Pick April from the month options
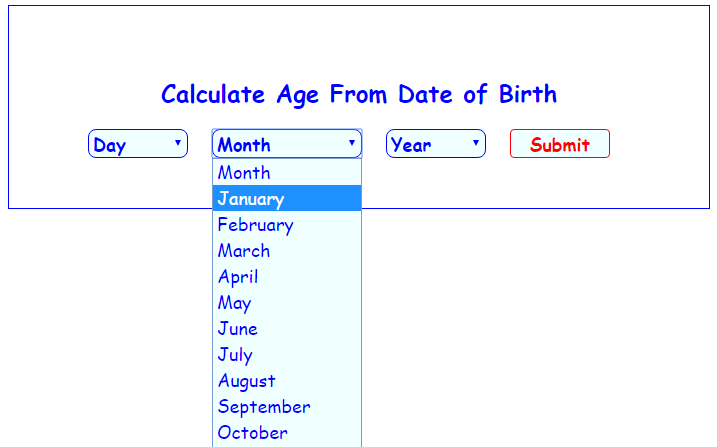Screen dimensions: 717x447 pos(287,276)
